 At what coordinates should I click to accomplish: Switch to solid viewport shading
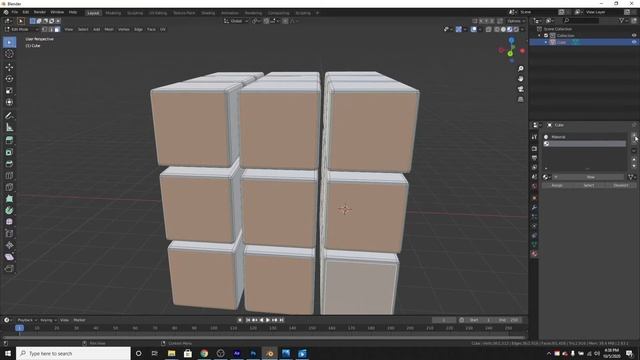503,29
